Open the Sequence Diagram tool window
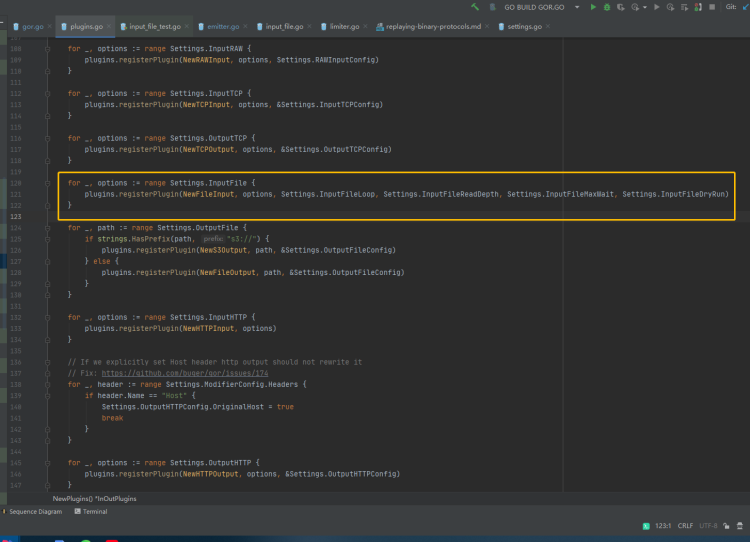The height and width of the screenshot is (542, 750). (34, 511)
